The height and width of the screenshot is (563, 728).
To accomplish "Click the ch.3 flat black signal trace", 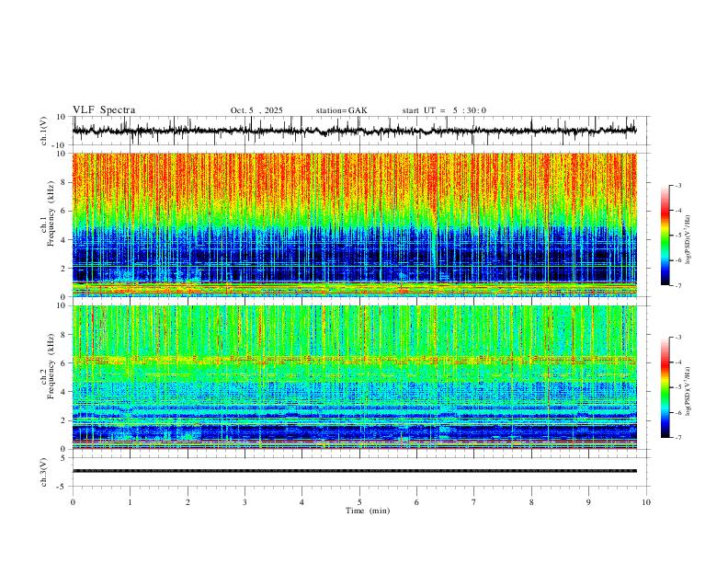I will pyautogui.click(x=354, y=471).
